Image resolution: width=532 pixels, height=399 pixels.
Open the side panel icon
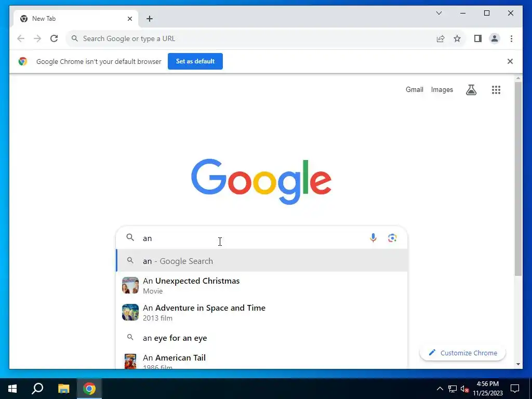pyautogui.click(x=478, y=38)
